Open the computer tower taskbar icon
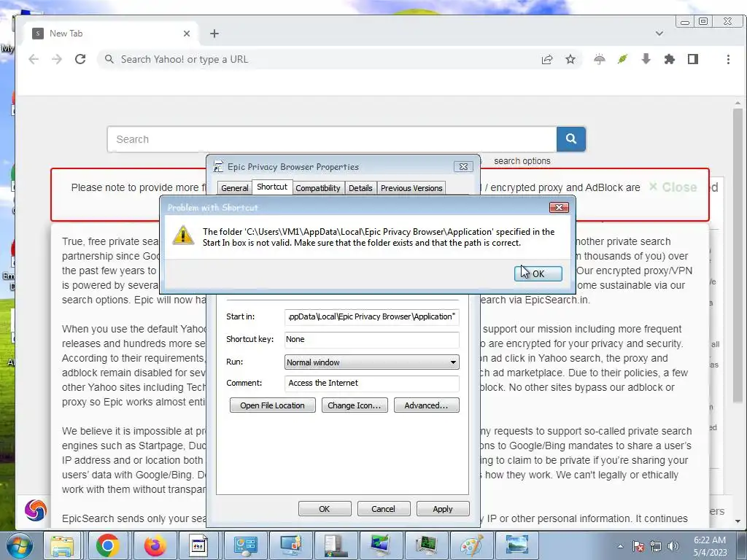The height and width of the screenshot is (560, 747). pyautogui.click(x=335, y=545)
